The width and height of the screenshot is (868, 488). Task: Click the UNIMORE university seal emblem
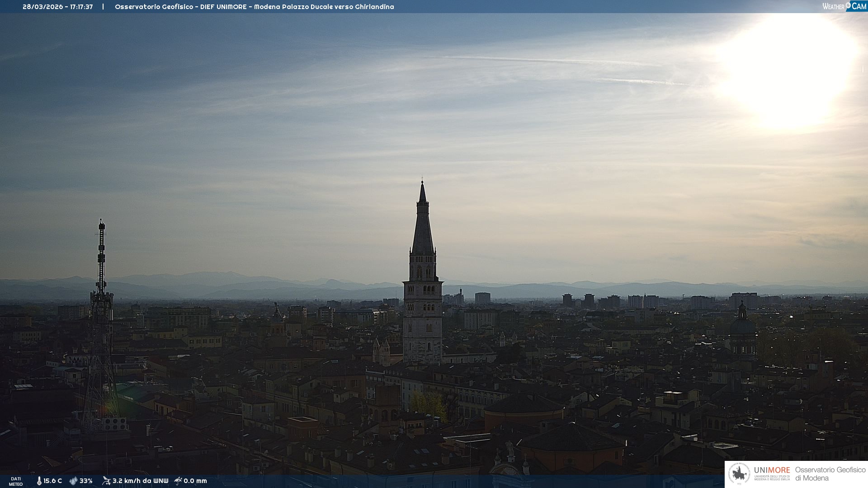[739, 474]
